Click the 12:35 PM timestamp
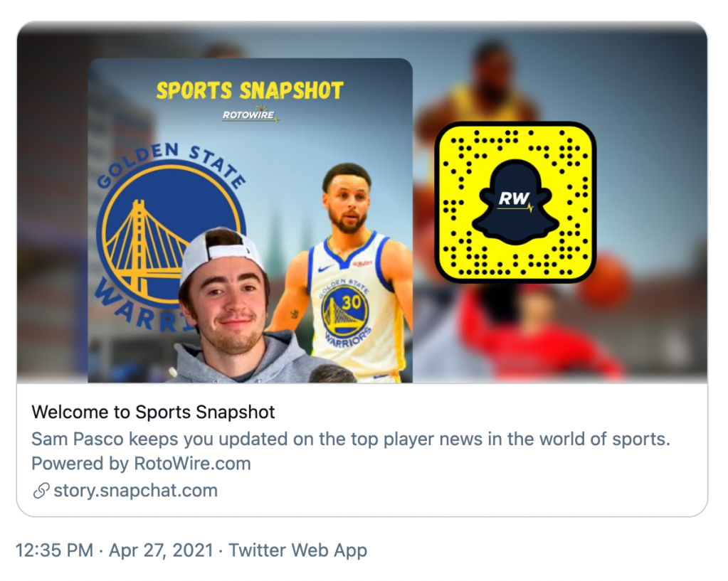Viewport: 728px width, 581px height. coord(54,550)
